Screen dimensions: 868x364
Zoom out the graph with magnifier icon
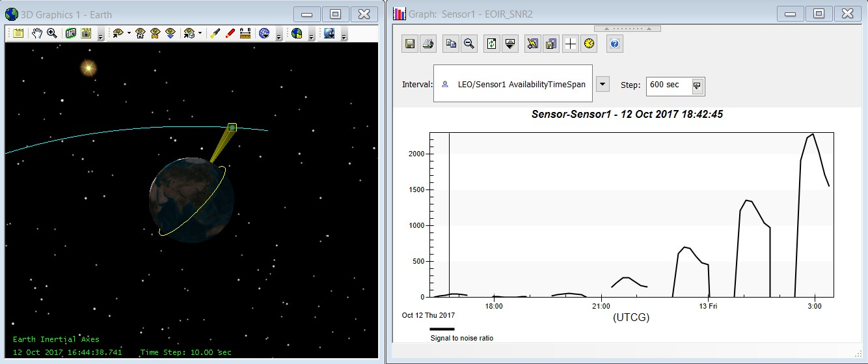pos(467,44)
